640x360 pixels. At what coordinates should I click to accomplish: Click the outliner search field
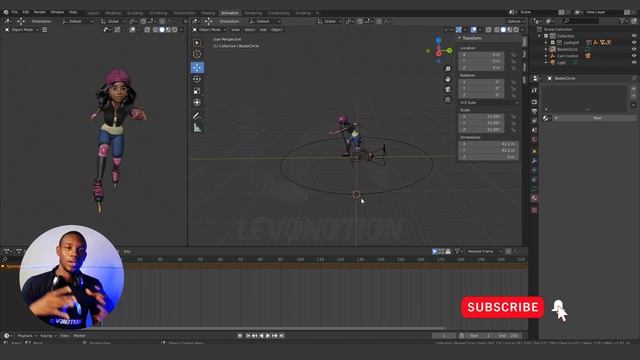pos(581,21)
